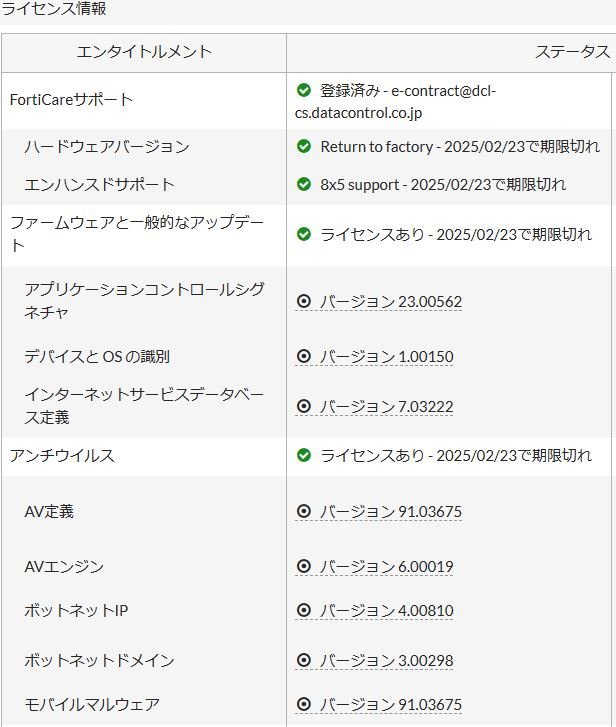Click the circle icon beside バージョン 1.00150
The height and width of the screenshot is (727, 616).
[x=304, y=356]
